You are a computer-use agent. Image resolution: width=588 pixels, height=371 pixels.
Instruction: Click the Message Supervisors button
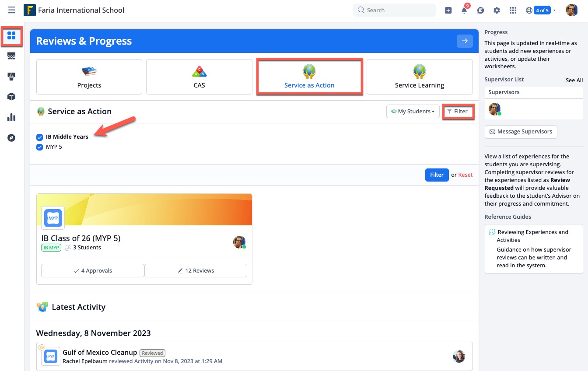[x=521, y=132]
